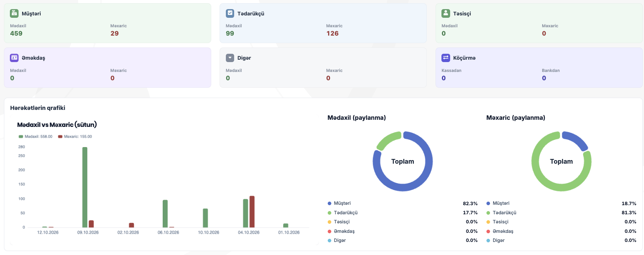Image resolution: width=644 pixels, height=255 pixels.
Task: Click the red Məxaric bar for 02.10.2026
Action: 131,225
